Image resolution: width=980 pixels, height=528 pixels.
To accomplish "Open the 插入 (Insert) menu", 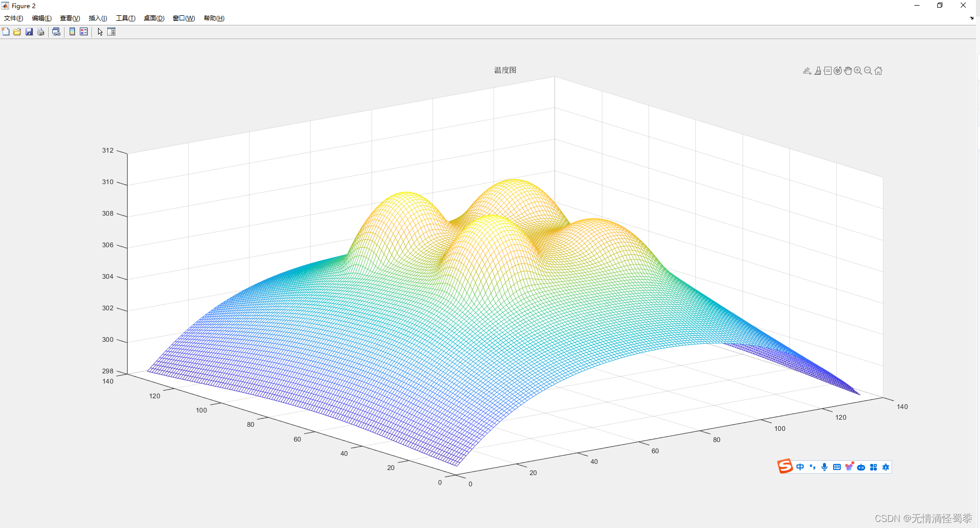I will (x=97, y=18).
